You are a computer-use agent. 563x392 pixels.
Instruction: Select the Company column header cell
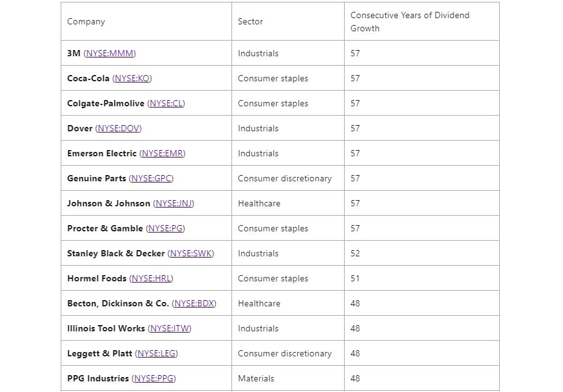pyautogui.click(x=146, y=21)
